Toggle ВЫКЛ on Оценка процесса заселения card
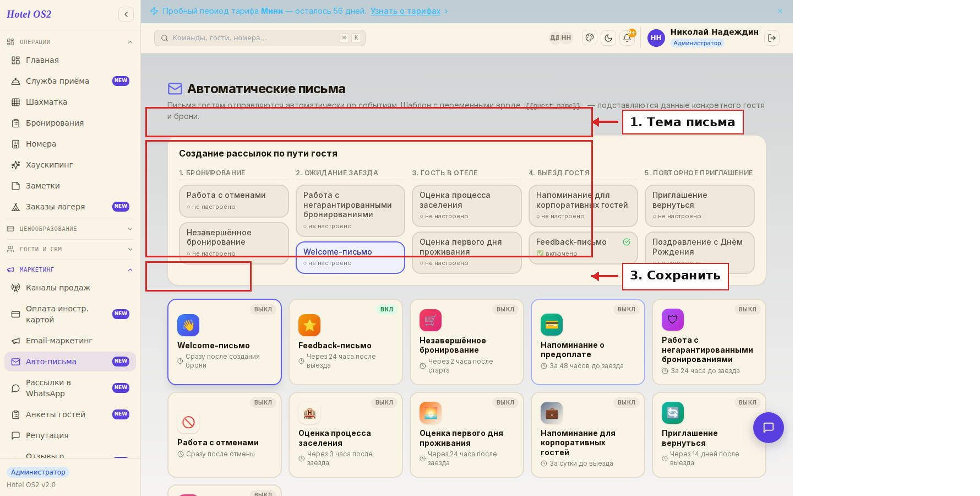 [384, 402]
